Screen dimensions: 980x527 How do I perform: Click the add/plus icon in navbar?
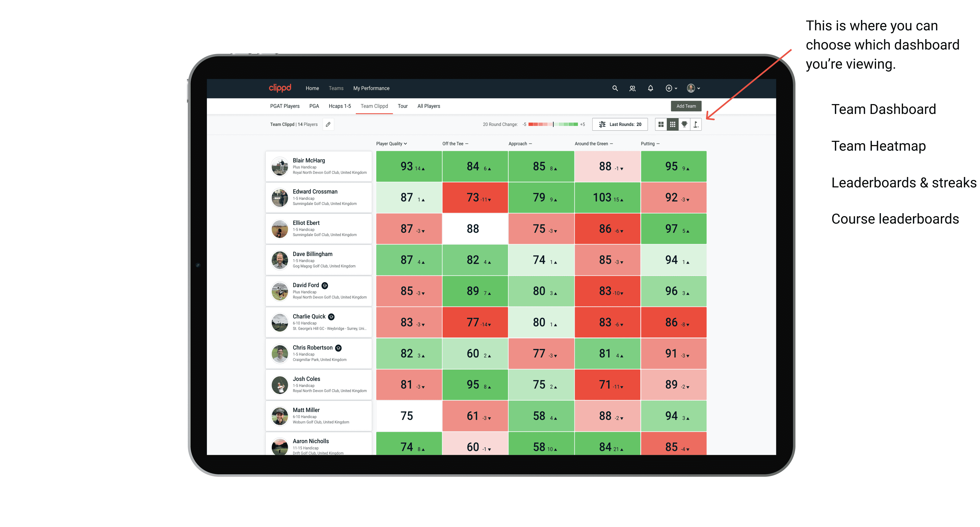[670, 88]
